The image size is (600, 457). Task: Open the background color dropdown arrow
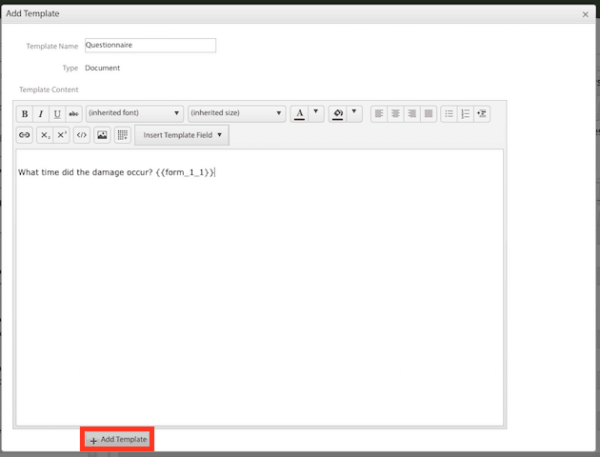(x=354, y=114)
